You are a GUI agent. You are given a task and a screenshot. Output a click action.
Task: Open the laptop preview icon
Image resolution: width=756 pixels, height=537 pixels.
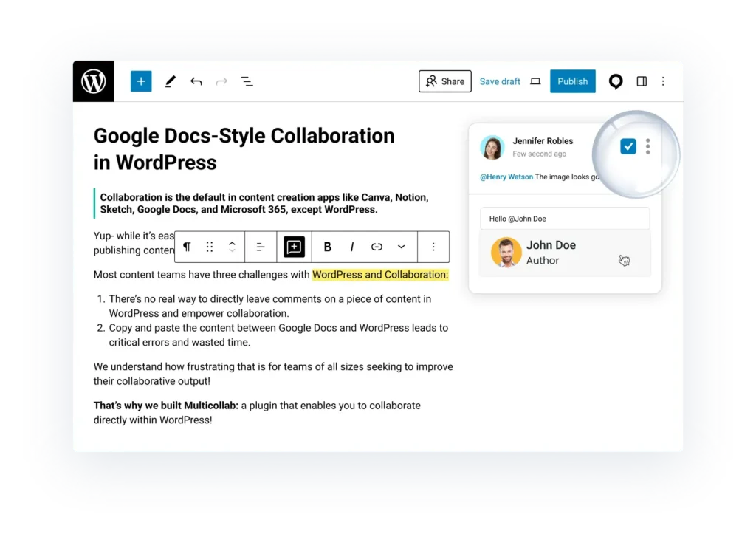(x=535, y=81)
